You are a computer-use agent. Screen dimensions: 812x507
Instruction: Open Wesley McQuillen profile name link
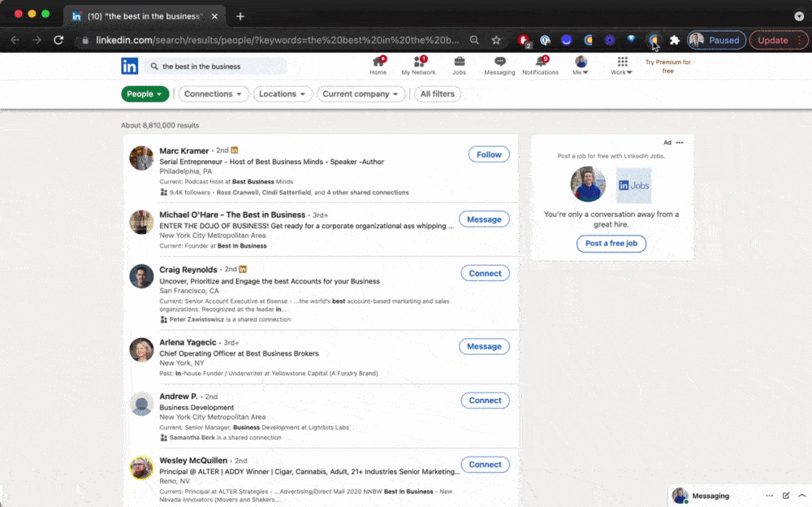pyautogui.click(x=193, y=461)
